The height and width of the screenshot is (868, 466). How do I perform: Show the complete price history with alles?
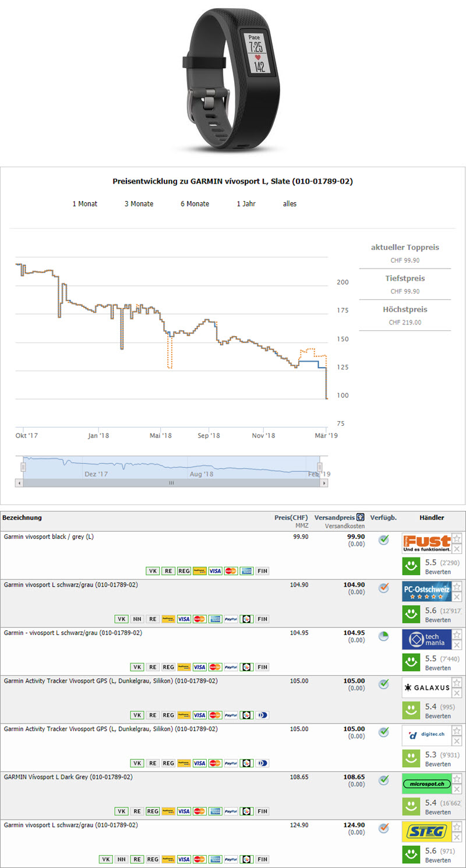pos(290,204)
